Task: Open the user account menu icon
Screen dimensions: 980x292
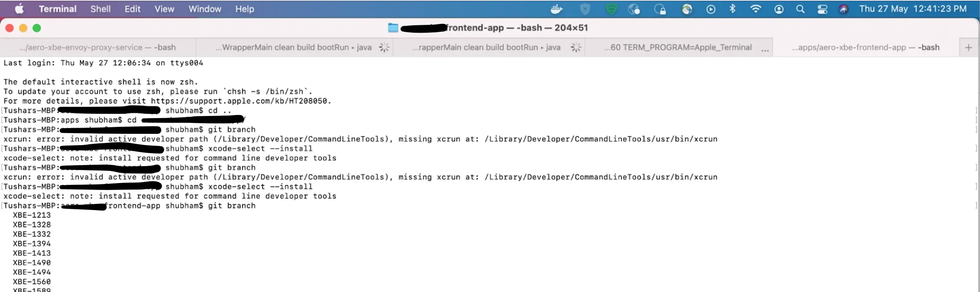Action: point(779,9)
